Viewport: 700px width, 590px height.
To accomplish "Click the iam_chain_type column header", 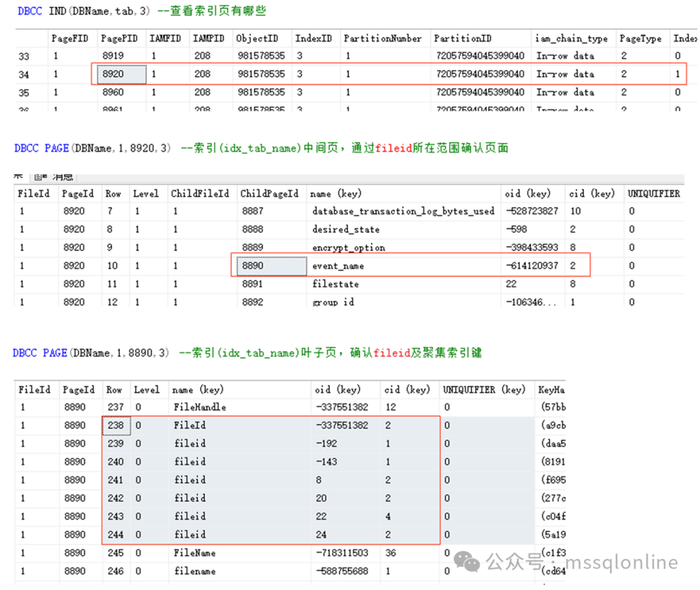I will (x=571, y=39).
